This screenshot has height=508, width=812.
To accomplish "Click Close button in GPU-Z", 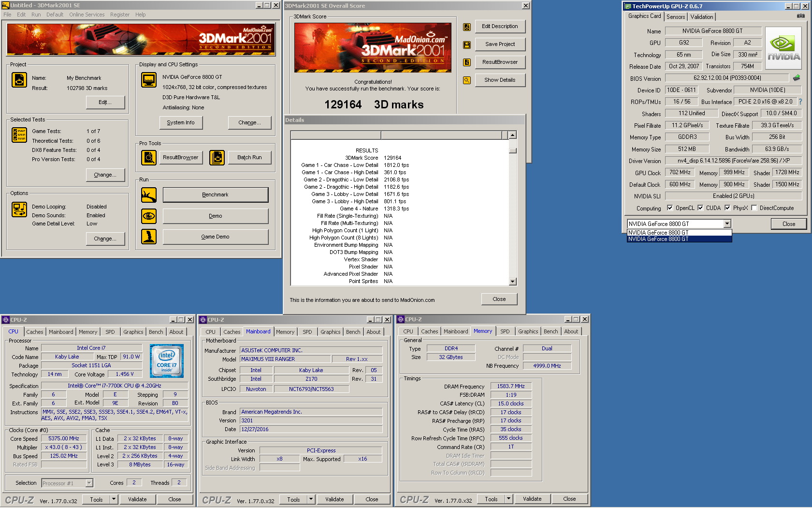I will (789, 224).
